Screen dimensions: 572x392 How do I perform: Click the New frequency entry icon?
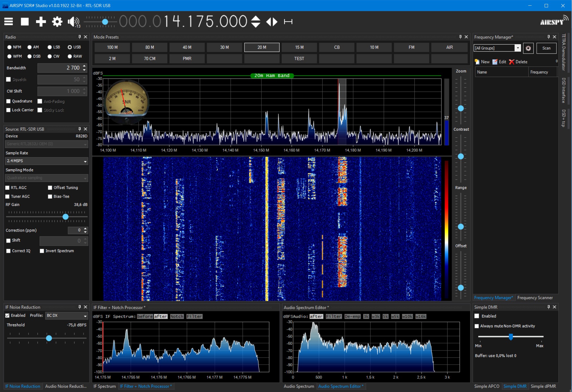477,62
